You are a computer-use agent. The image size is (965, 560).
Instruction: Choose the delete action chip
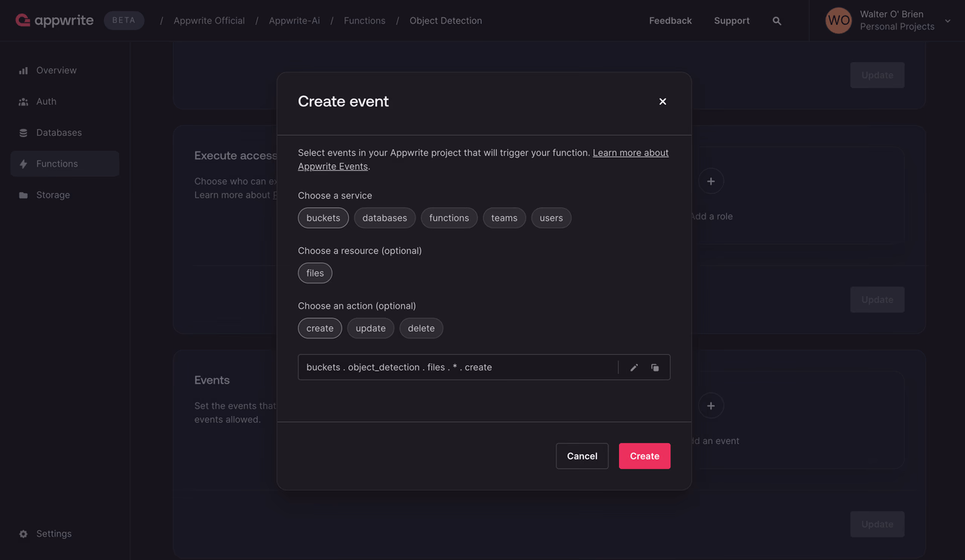coord(421,328)
